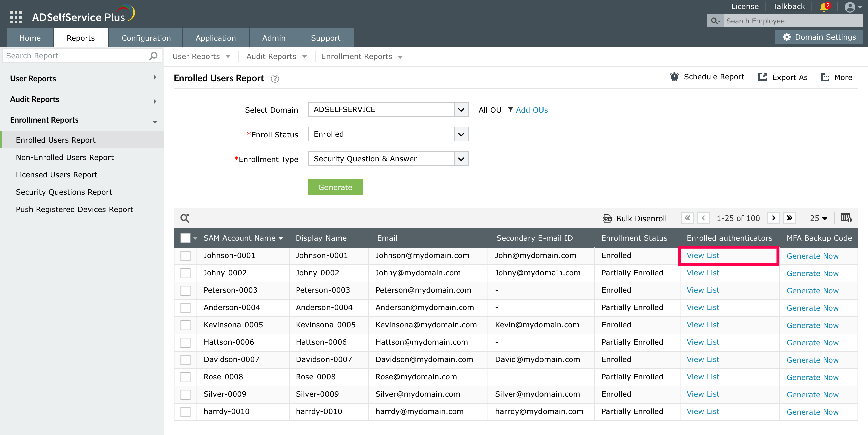Image resolution: width=868 pixels, height=435 pixels.
Task: Check the Johnson-0001 row checkbox
Action: point(185,256)
